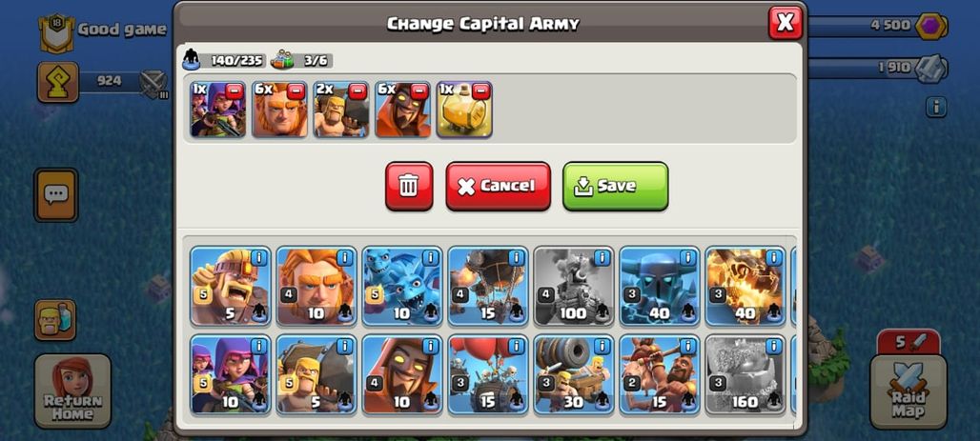This screenshot has width=980, height=441.
Task: Add the Mega P.E.K.K.A. troop card
Action: click(x=660, y=286)
